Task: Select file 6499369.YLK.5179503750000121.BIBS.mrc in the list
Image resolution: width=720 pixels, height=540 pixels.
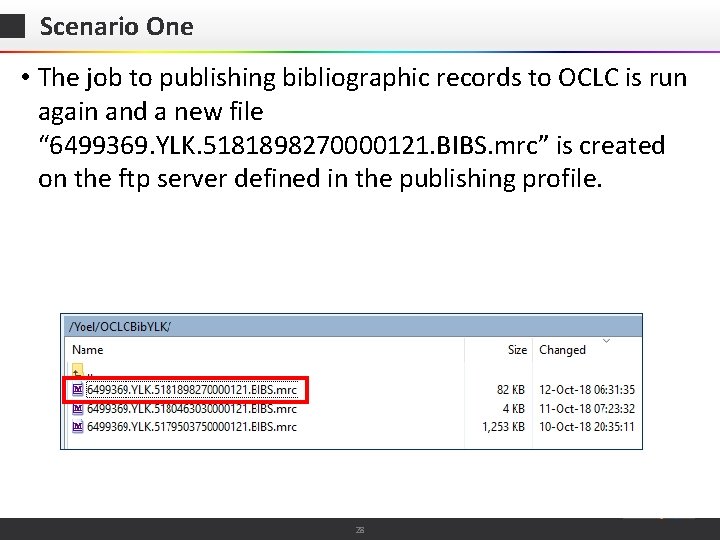Action: click(192, 427)
